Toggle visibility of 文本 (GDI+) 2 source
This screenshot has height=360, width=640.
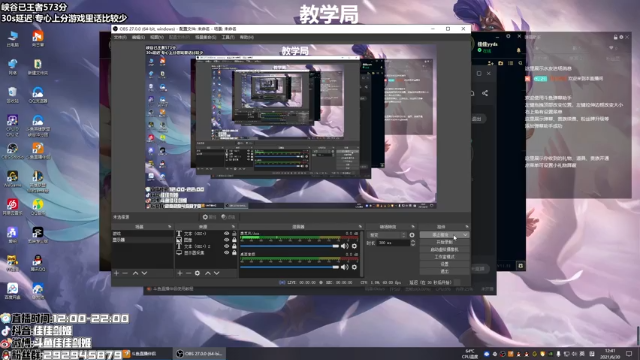(227, 247)
